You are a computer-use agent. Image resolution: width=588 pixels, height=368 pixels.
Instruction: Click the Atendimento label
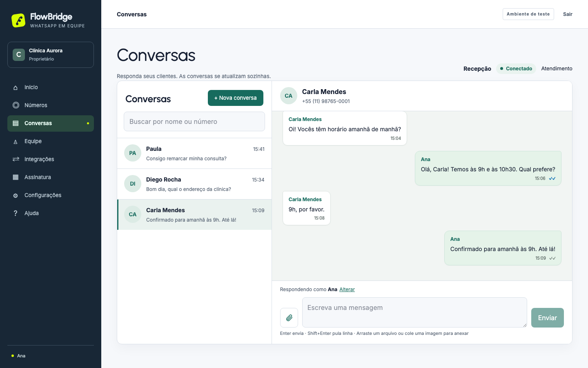click(x=557, y=68)
